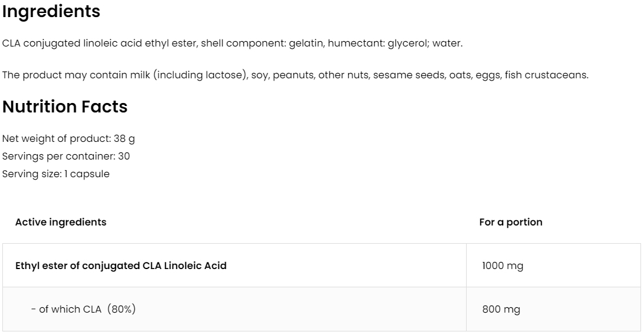This screenshot has height=335, width=644.
Task: Click the For a portion column header
Action: pos(511,223)
